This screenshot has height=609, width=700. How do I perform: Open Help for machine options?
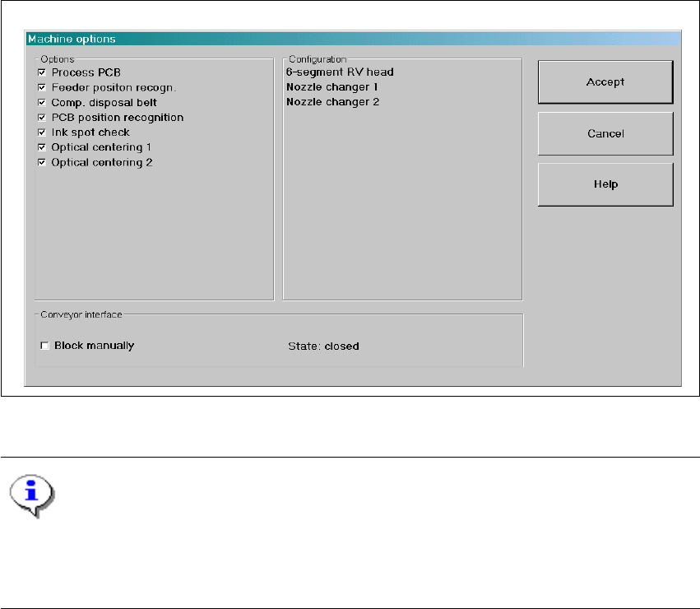click(x=605, y=184)
